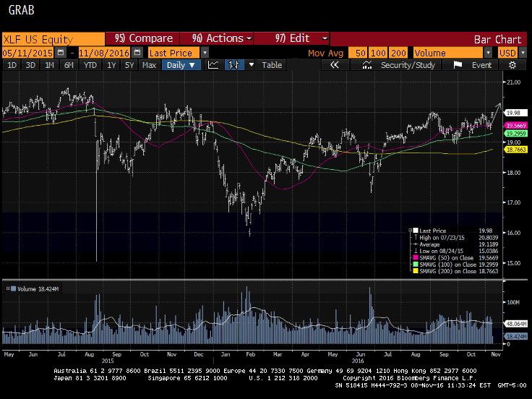The height and width of the screenshot is (399, 532).
Task: Click the double-chevron collapse icon
Action: (x=335, y=65)
